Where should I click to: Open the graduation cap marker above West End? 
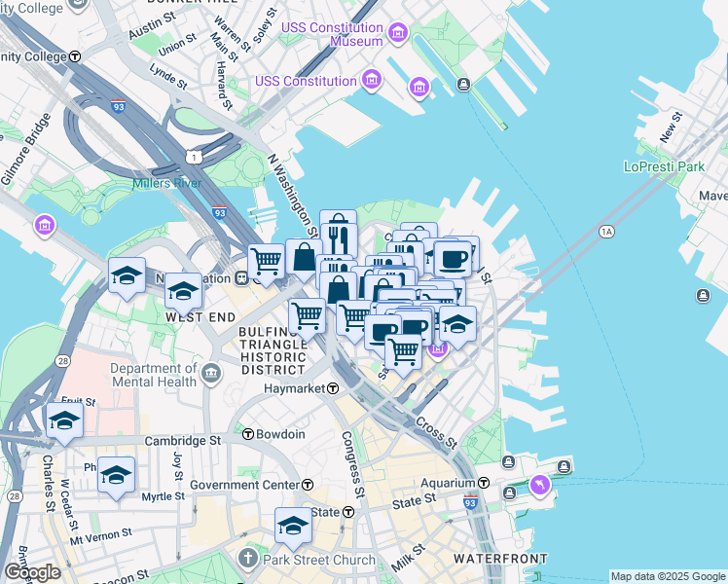183,293
